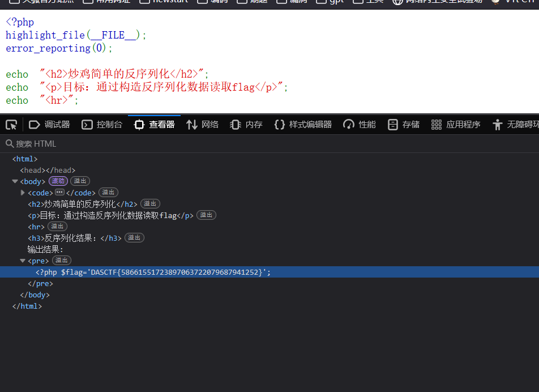
Task: Open the 网络 (Network) monitor panel
Action: 202,124
